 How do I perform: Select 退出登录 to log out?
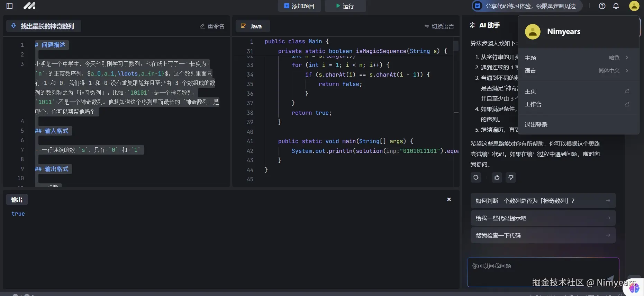point(536,125)
